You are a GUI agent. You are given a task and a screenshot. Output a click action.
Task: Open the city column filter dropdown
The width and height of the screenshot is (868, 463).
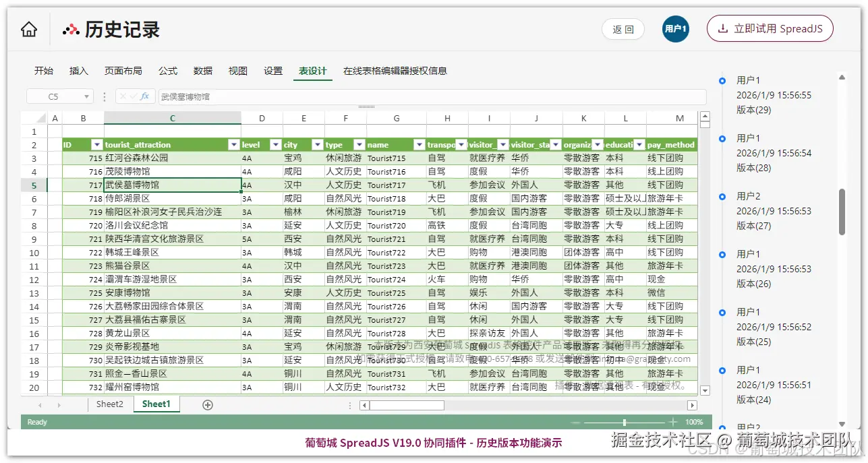click(318, 145)
